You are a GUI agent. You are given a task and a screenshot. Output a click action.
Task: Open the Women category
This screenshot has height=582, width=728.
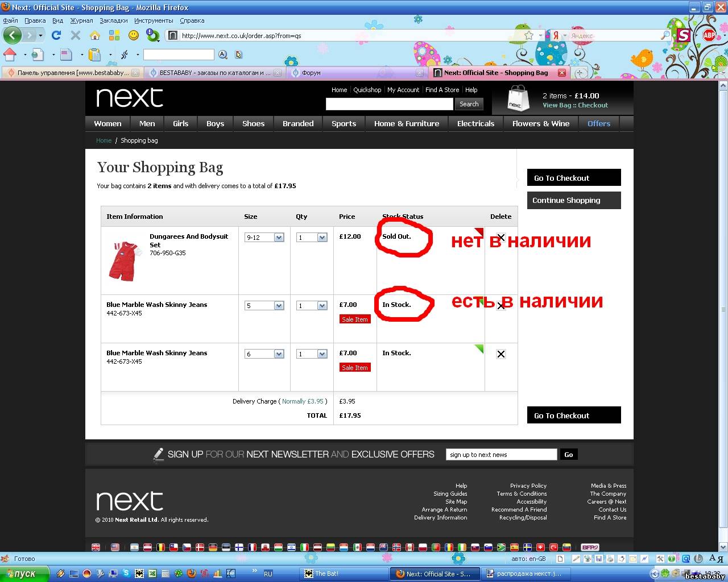click(107, 123)
